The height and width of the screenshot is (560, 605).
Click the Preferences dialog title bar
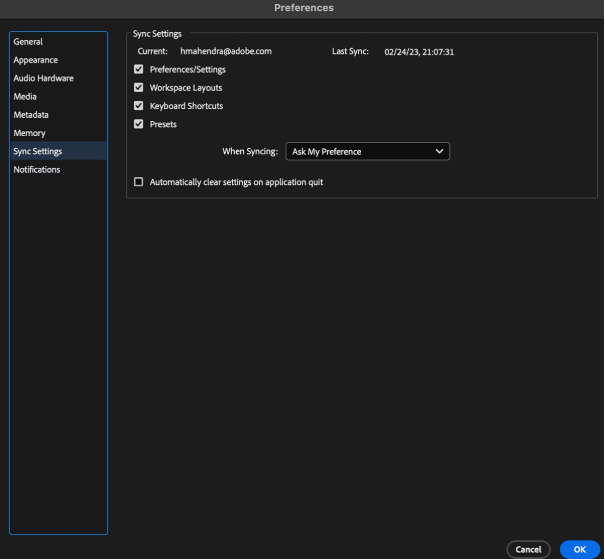(x=302, y=8)
